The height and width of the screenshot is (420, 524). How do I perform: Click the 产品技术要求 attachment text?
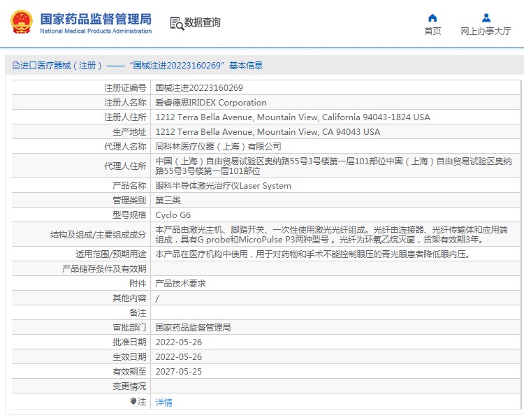(180, 284)
